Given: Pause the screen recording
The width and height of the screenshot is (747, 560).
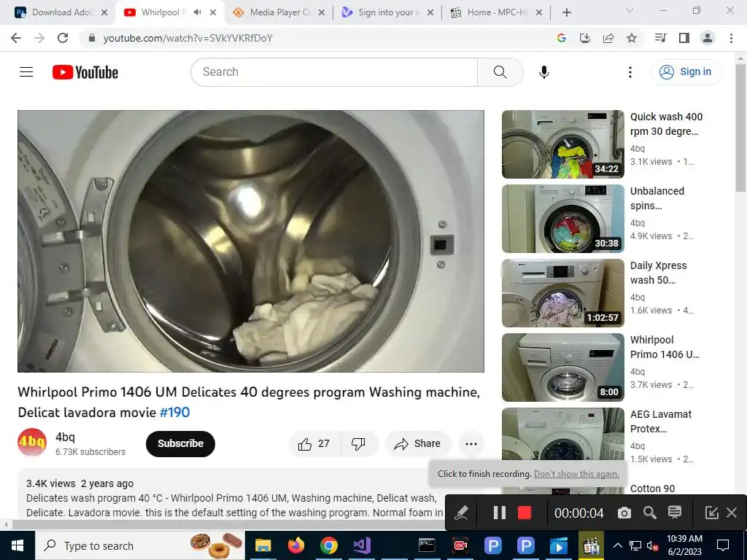Looking at the screenshot, I should [x=499, y=513].
